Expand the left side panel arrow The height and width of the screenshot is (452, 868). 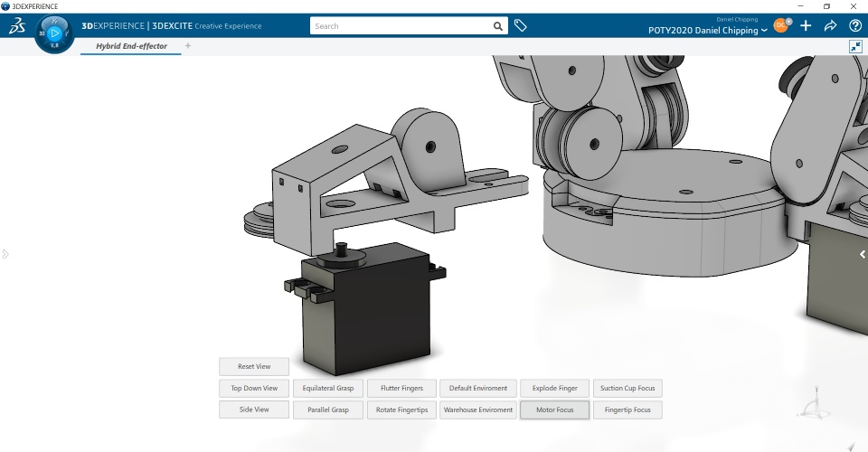click(5, 255)
